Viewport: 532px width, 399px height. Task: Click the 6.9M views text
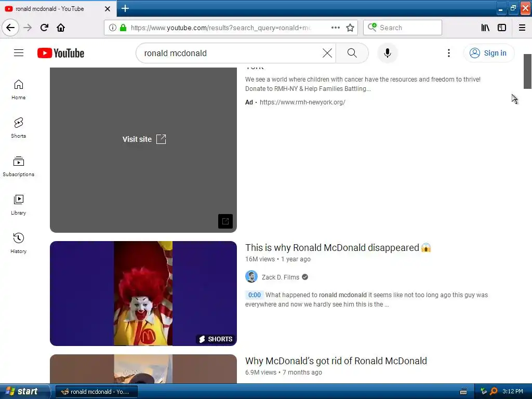pyautogui.click(x=261, y=373)
